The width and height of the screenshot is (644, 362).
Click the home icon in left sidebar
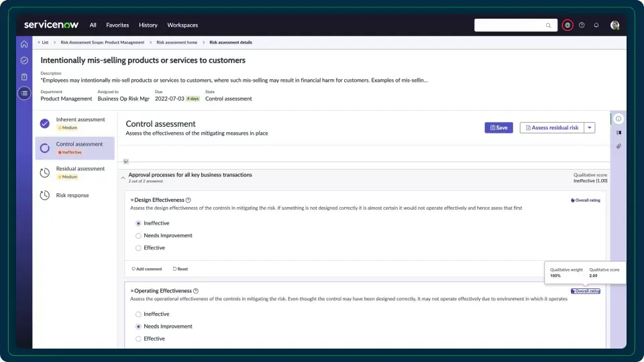tap(24, 44)
